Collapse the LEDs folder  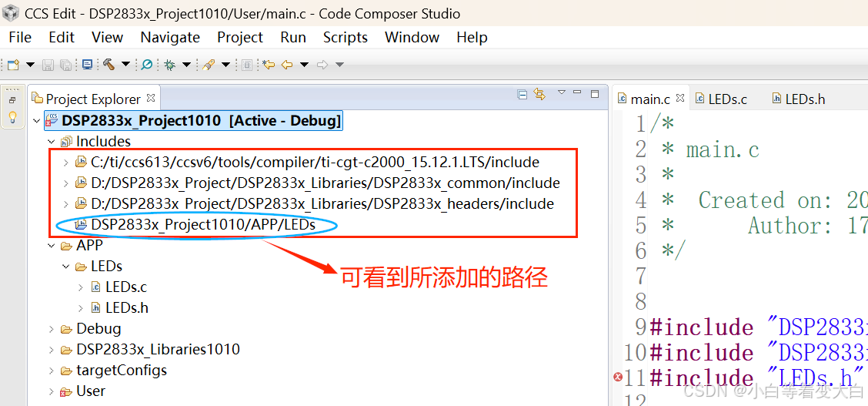pos(66,267)
